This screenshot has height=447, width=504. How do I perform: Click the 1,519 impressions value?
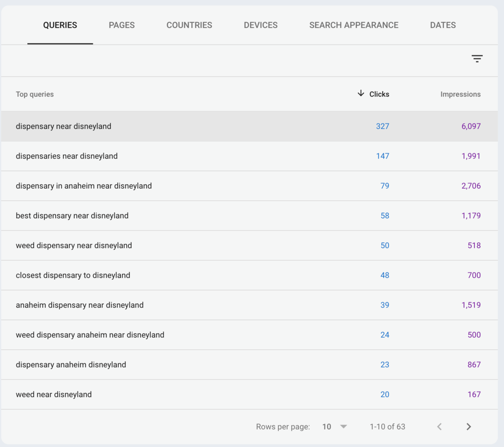(471, 305)
